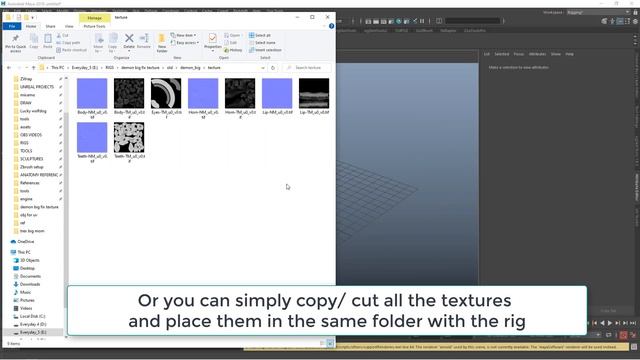
Task: Switch to the Share ribbon tab
Action: point(51,26)
